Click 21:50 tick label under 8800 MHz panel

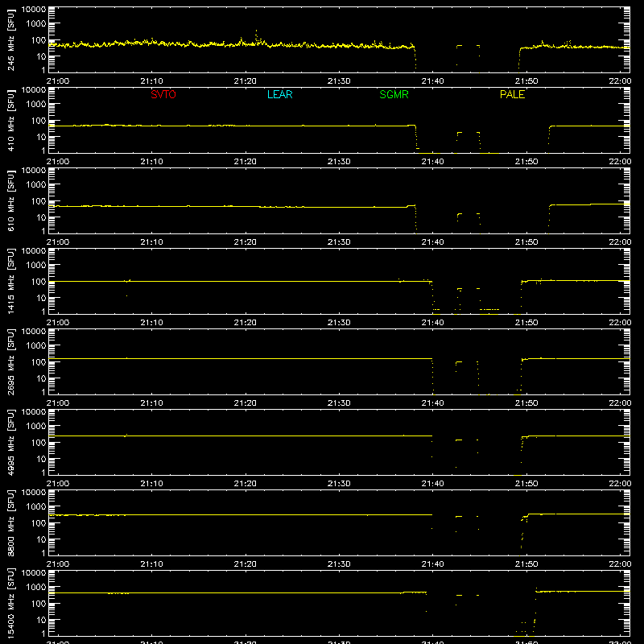click(x=526, y=564)
